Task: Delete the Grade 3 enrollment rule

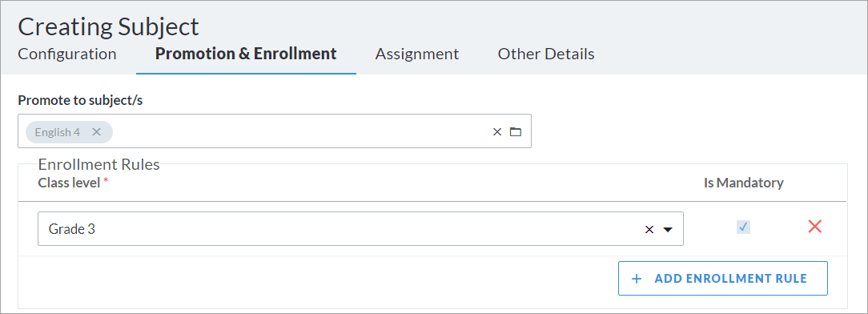Action: tap(815, 226)
